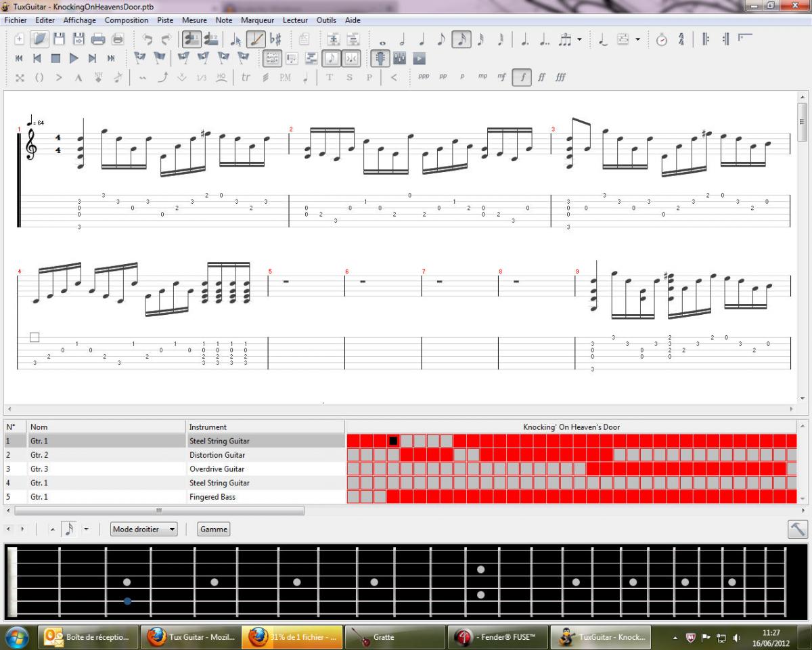Click the Save As floppy icon
The width and height of the screenshot is (812, 650).
[x=78, y=39]
